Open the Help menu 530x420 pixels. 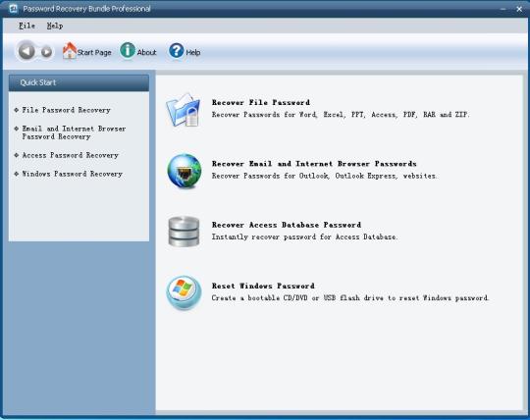55,26
